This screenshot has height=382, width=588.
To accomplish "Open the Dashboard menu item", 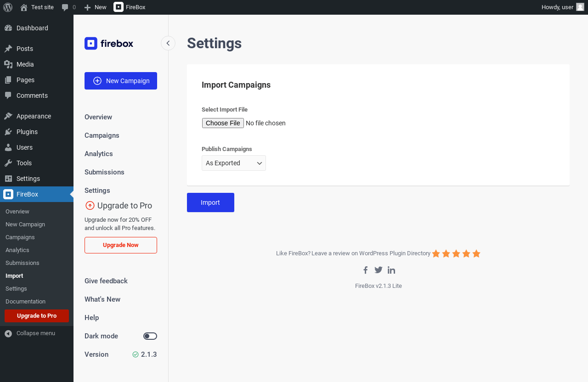I will point(37,28).
